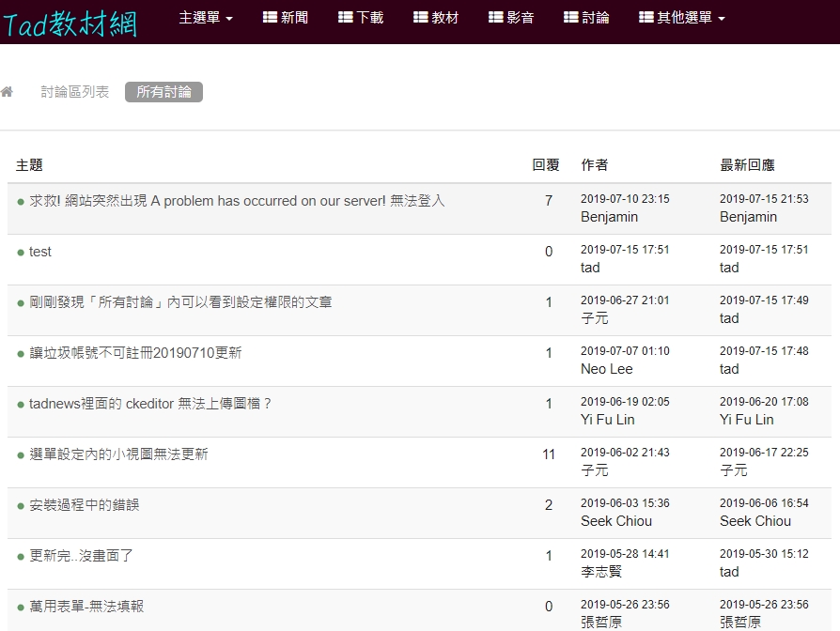Open the 讓垃圾帳號不可註冊20190710更新 thread
This screenshot has width=840, height=631.
(135, 353)
